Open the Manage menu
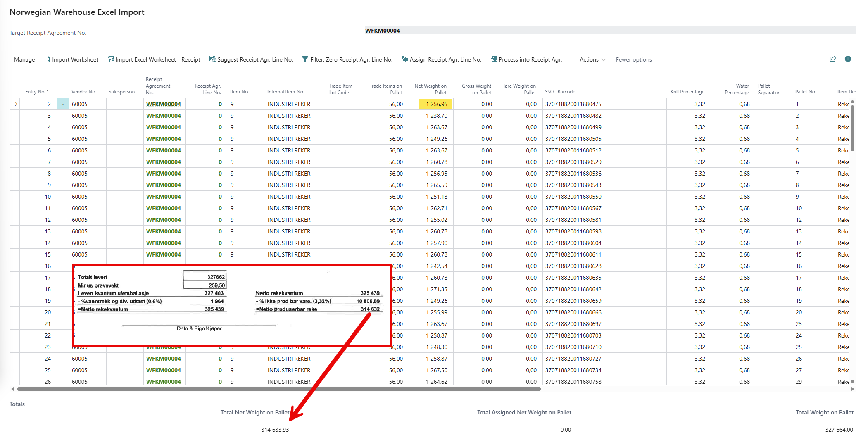 point(24,59)
